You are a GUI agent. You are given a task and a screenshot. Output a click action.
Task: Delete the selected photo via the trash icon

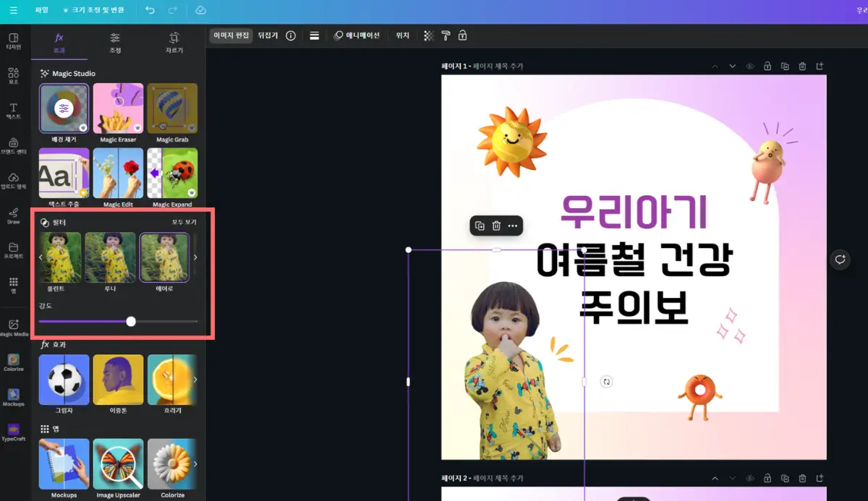pos(495,226)
